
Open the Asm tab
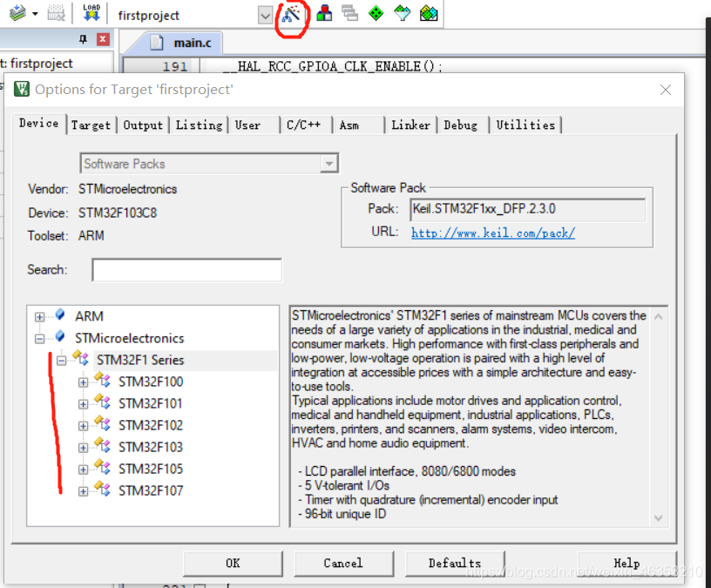tap(349, 125)
